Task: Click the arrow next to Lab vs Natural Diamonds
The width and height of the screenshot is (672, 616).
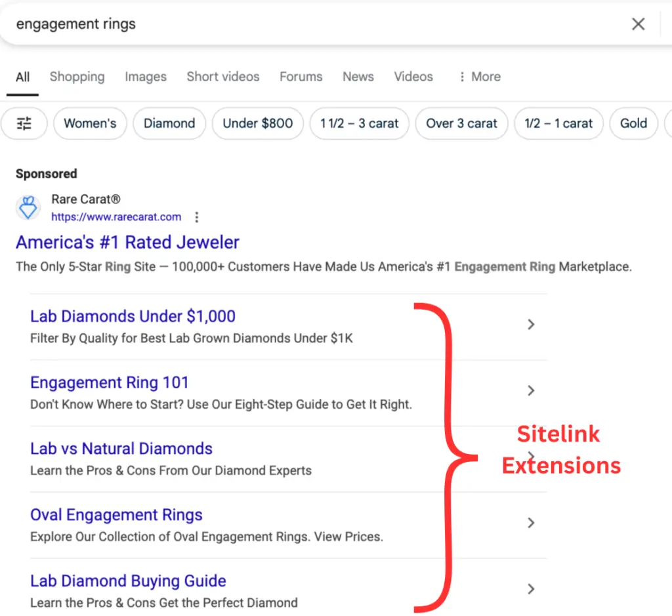Action: [x=530, y=457]
